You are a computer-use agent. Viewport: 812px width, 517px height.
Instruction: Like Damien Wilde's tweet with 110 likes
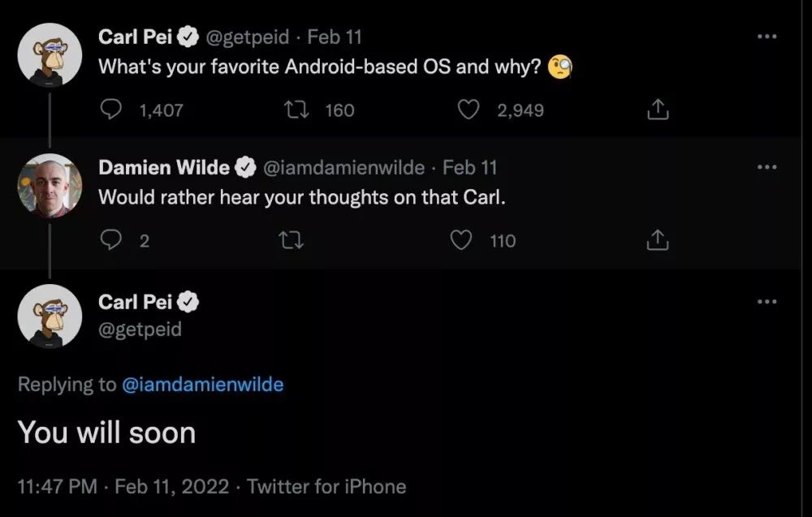[462, 240]
